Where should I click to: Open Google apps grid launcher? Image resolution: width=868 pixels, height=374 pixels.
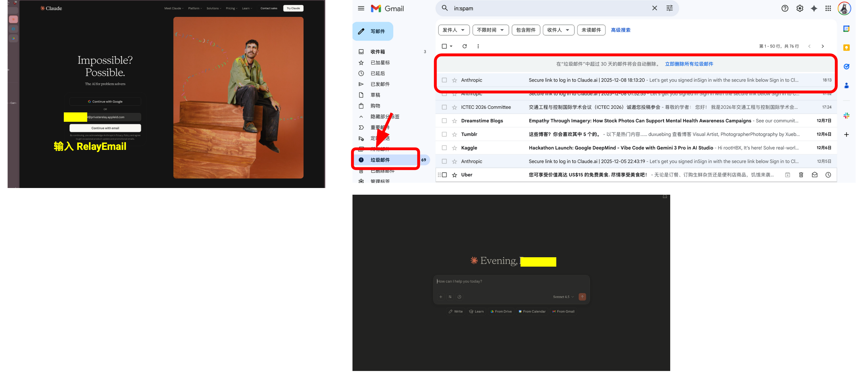[x=828, y=8]
